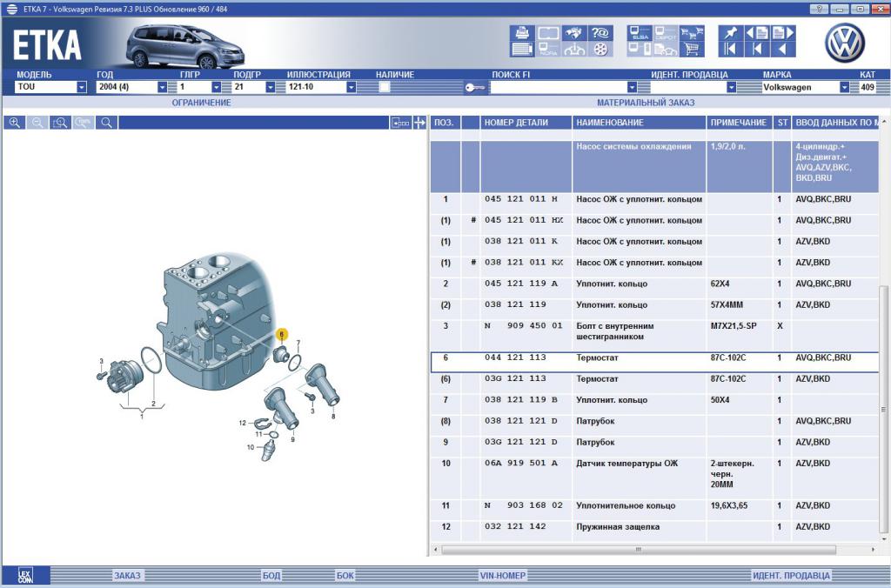
Task: Open the ОГРАНИЧЕНИЕ tab
Action: [x=201, y=103]
